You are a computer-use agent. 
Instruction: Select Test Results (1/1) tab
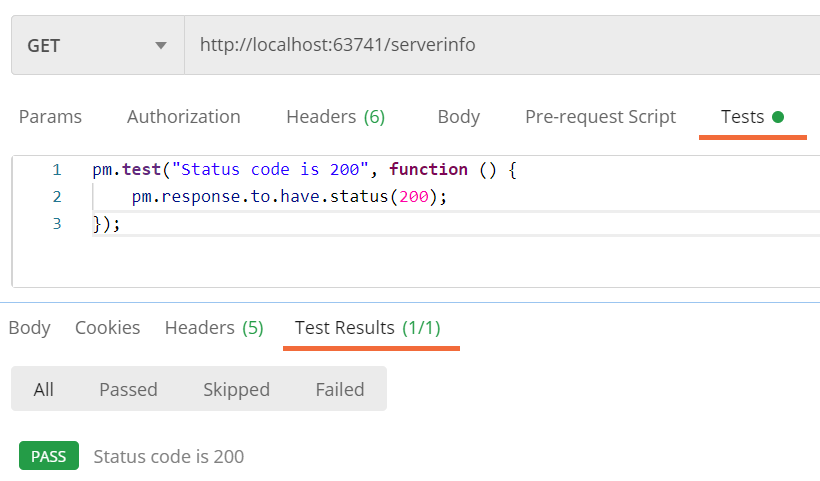click(368, 328)
